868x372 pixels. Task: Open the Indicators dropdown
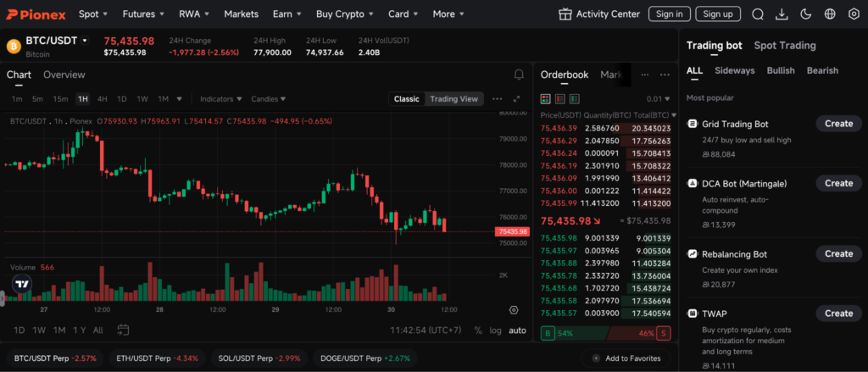point(220,99)
